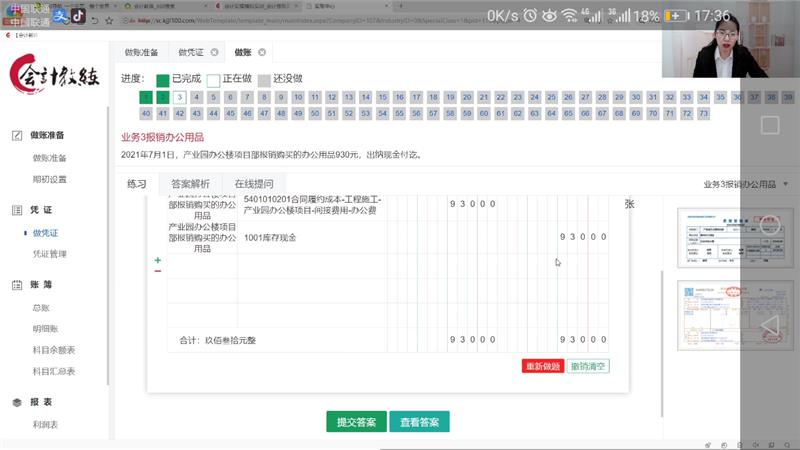This screenshot has width=800, height=450.
Task: Click the 做账准备 edit icon in sidebar
Action: click(17, 135)
